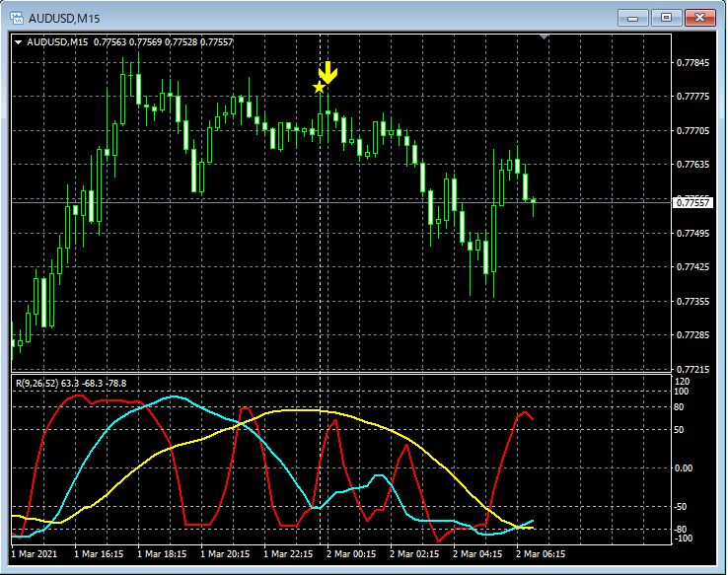Expand the triangle menu beside AUDUSD,M15 label
The height and width of the screenshot is (575, 728).
18,41
